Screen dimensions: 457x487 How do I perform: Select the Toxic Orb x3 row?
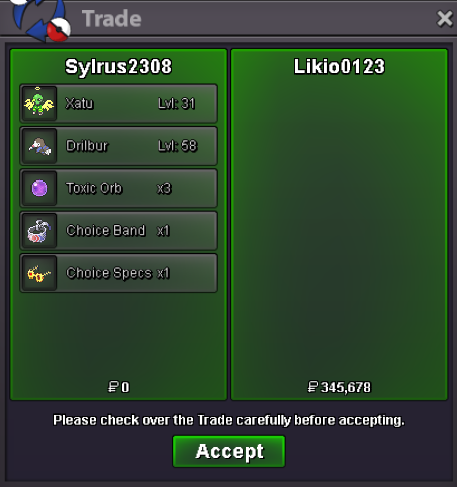119,188
